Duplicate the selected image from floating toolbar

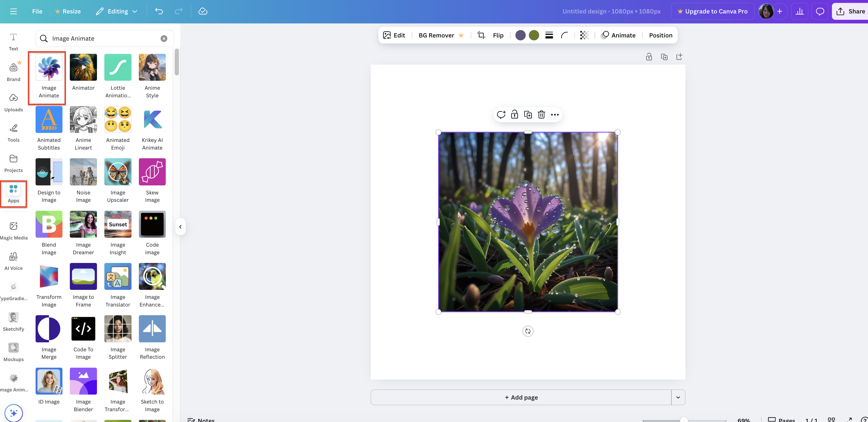528,115
